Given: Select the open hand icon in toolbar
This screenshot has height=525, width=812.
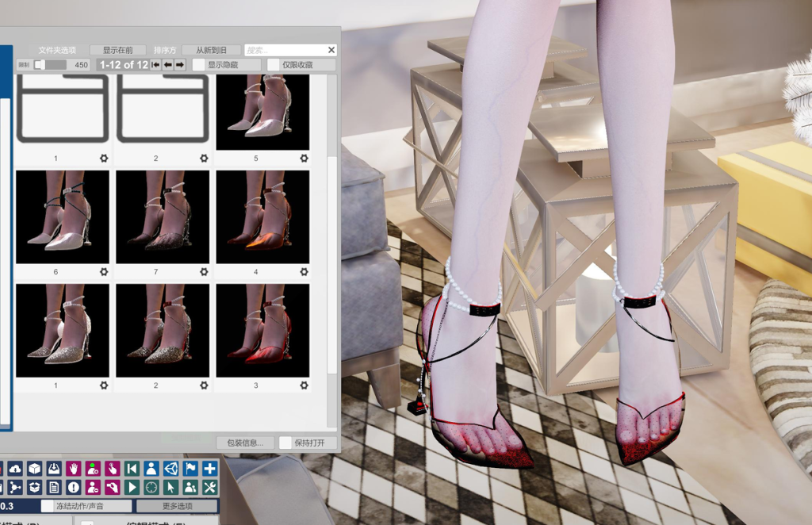Looking at the screenshot, I should [74, 469].
